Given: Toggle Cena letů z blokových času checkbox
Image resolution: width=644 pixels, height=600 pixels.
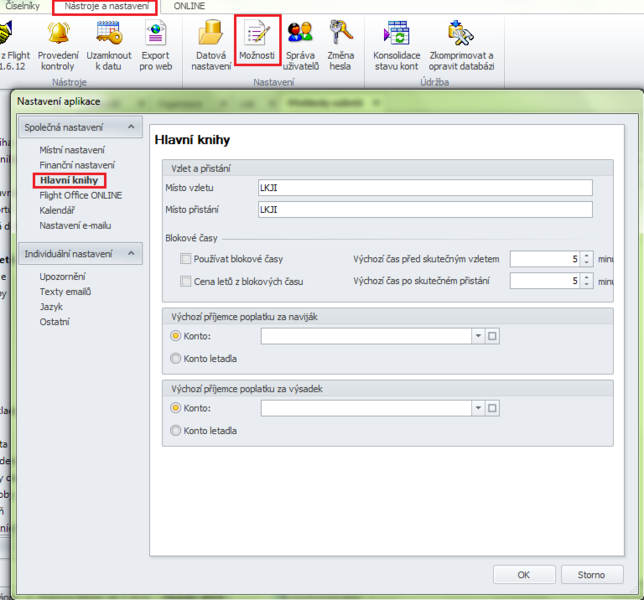Looking at the screenshot, I should point(186,282).
